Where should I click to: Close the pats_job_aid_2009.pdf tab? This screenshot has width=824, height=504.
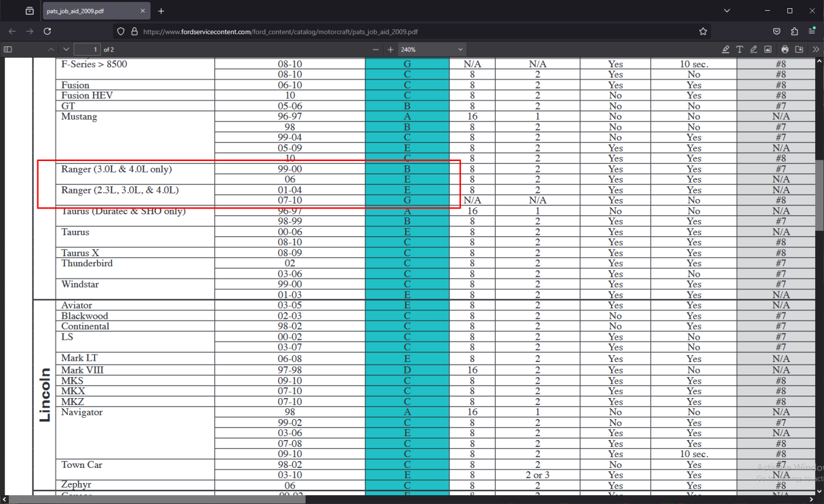[x=143, y=11]
